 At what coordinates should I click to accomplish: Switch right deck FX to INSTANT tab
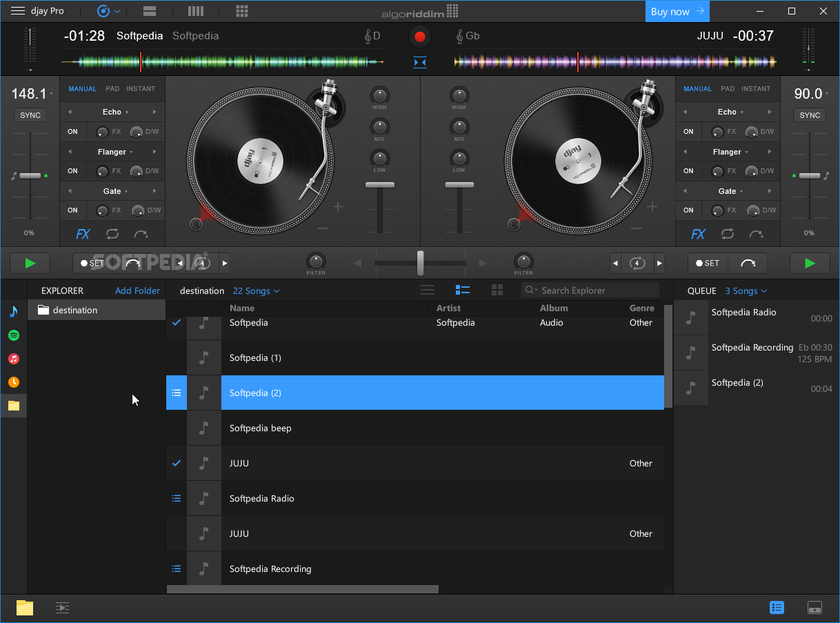point(756,89)
